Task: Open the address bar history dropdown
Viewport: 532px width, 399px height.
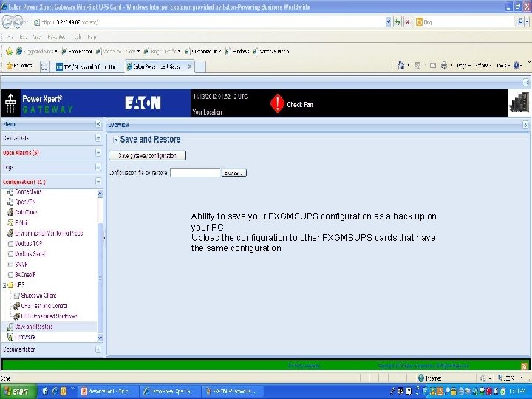Action: pos(388,22)
